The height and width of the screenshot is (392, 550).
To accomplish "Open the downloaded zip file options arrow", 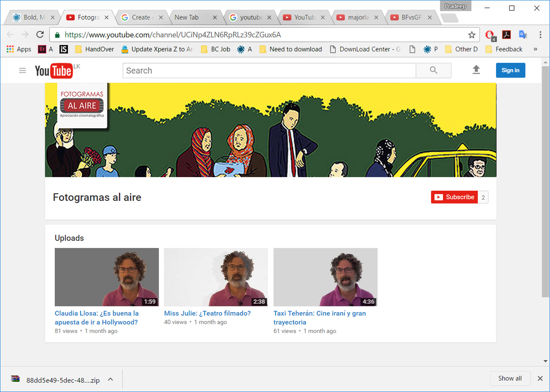I will [110, 380].
